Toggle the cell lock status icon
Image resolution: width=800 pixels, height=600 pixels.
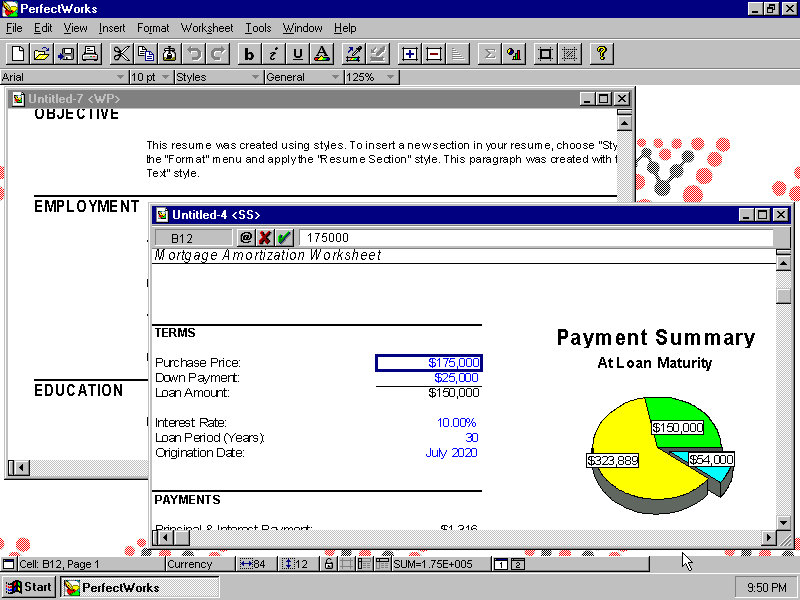point(329,564)
